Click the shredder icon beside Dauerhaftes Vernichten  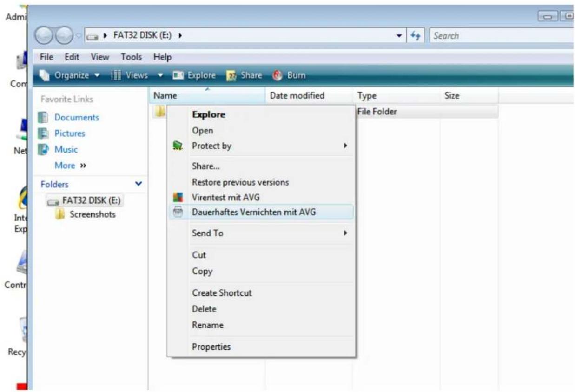[x=178, y=212]
